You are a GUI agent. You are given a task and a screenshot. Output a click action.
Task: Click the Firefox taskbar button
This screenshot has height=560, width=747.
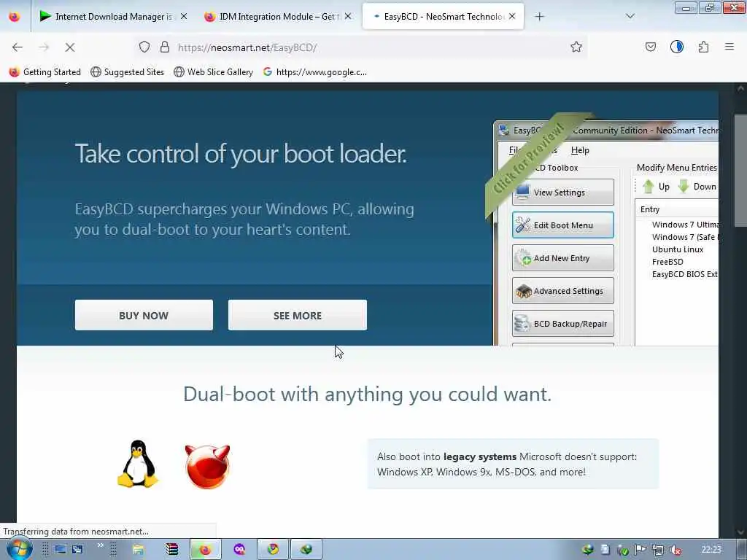click(x=205, y=550)
